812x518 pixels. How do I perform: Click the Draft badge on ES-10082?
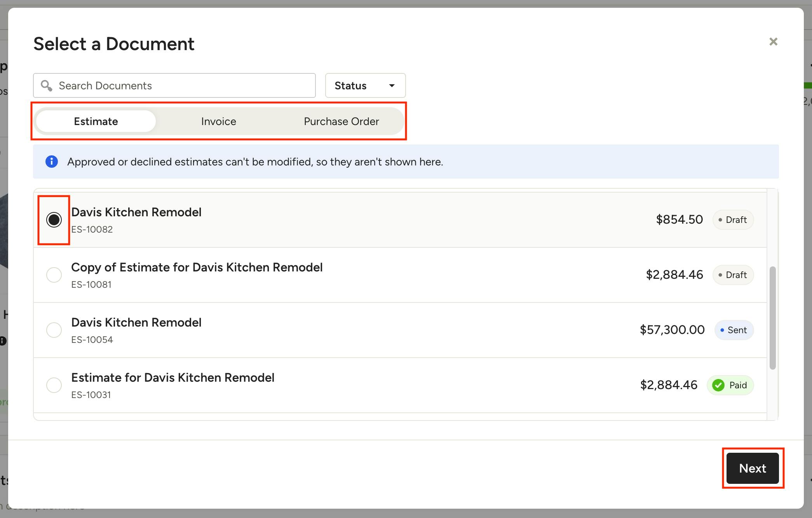733,220
